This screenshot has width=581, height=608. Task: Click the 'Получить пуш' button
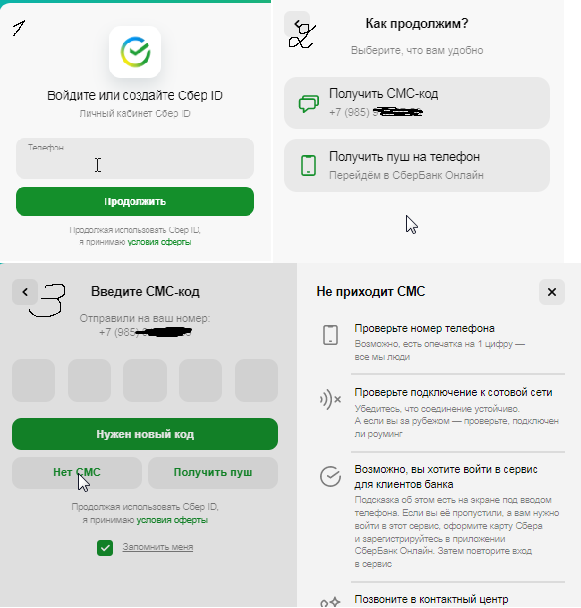(x=213, y=473)
